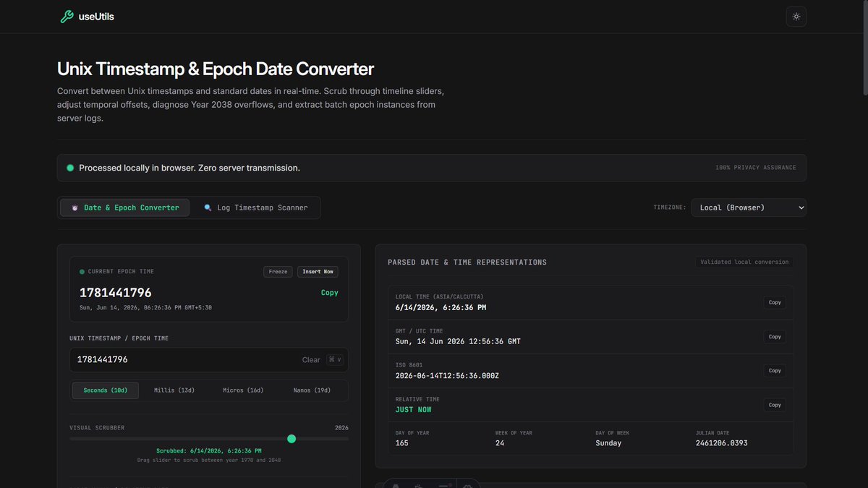The height and width of the screenshot is (488, 868).
Task: Focus the Unix timestamp input field
Action: 209,360
